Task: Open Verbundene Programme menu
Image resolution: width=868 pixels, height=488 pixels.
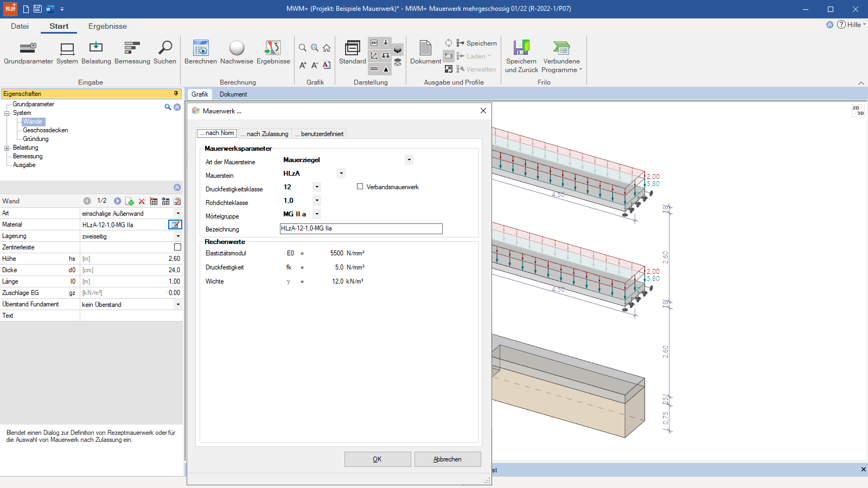Action: 561,56
